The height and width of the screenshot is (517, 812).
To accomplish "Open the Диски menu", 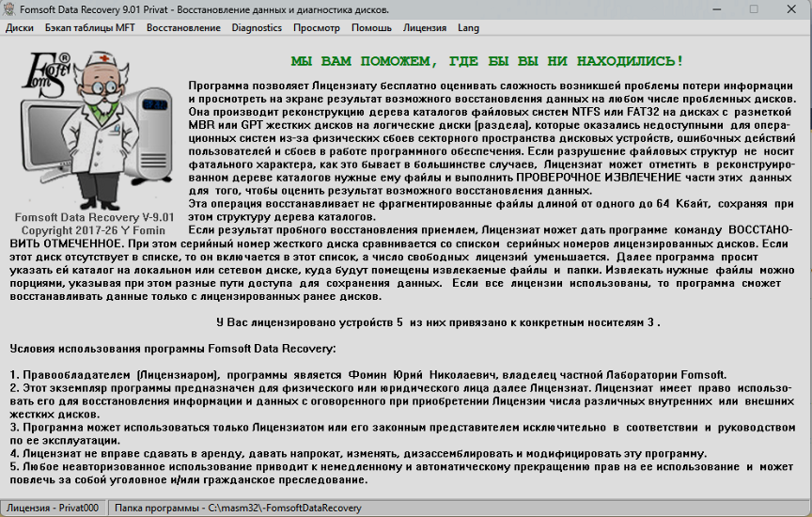I will pos(19,28).
